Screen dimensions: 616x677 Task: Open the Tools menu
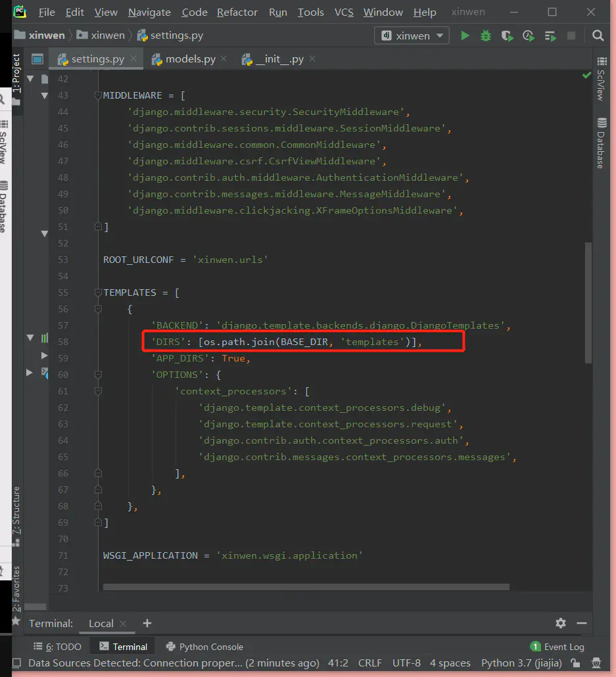tap(310, 12)
